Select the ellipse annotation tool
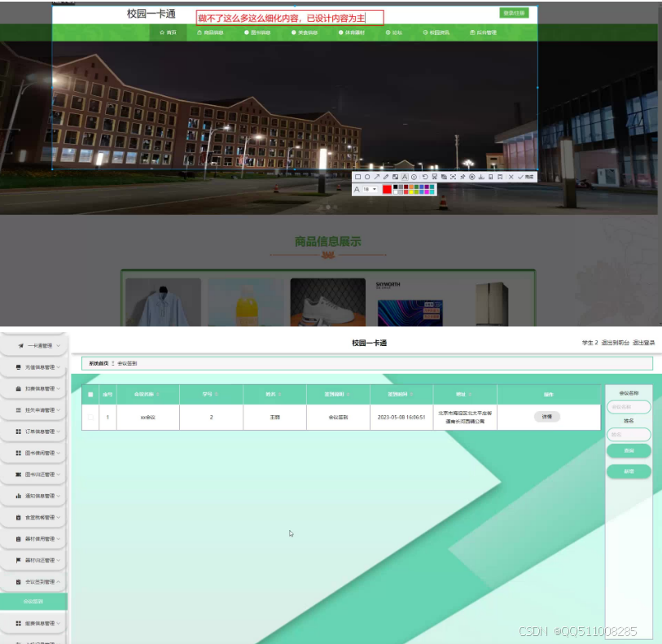Screen dimensions: 662x644 point(367,177)
